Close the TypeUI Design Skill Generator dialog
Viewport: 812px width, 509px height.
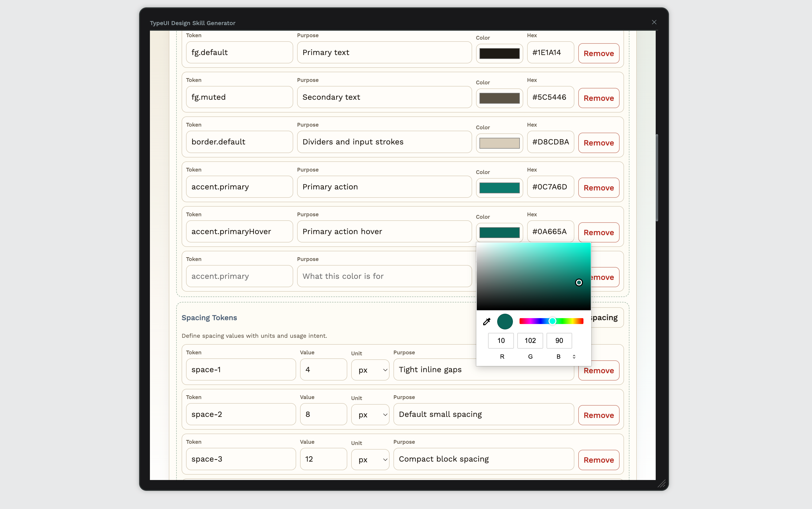point(654,22)
